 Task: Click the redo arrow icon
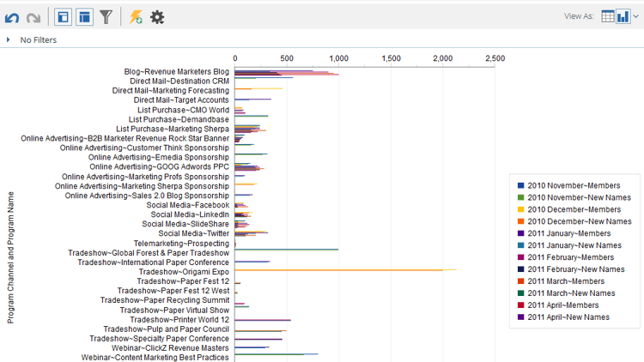click(33, 18)
